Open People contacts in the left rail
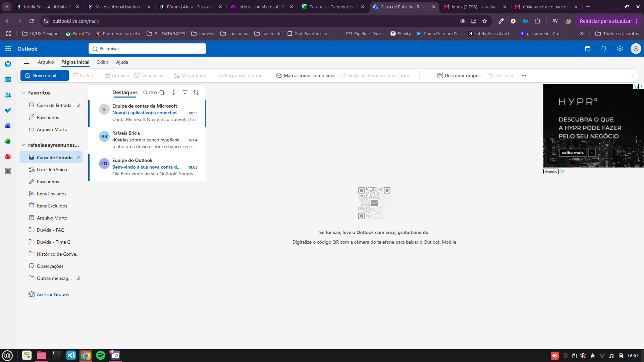The height and width of the screenshot is (362, 644). coord(8,95)
